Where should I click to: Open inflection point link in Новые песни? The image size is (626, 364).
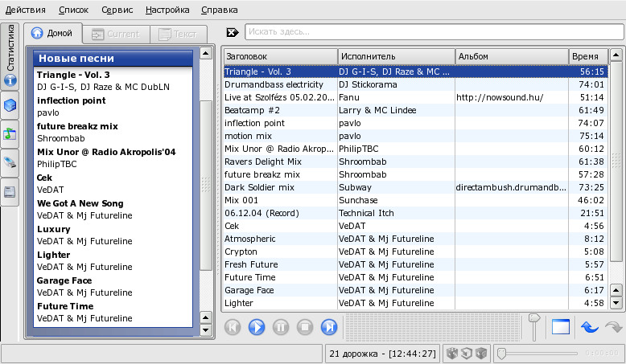(71, 100)
